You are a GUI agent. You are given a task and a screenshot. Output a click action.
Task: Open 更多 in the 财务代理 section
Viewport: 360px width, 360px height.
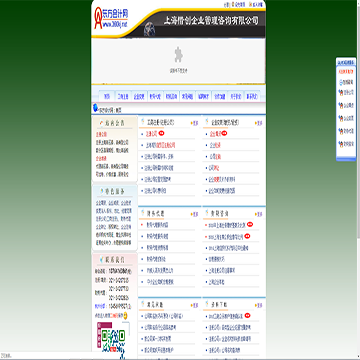click(194, 214)
